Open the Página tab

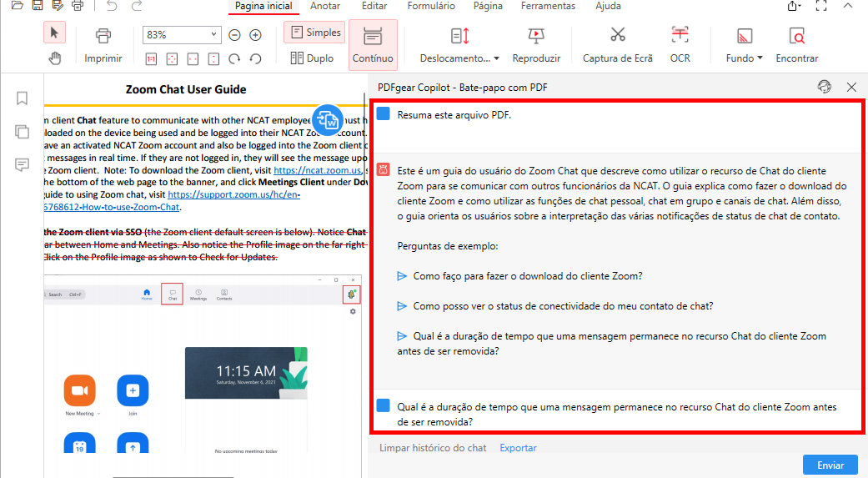tap(488, 6)
